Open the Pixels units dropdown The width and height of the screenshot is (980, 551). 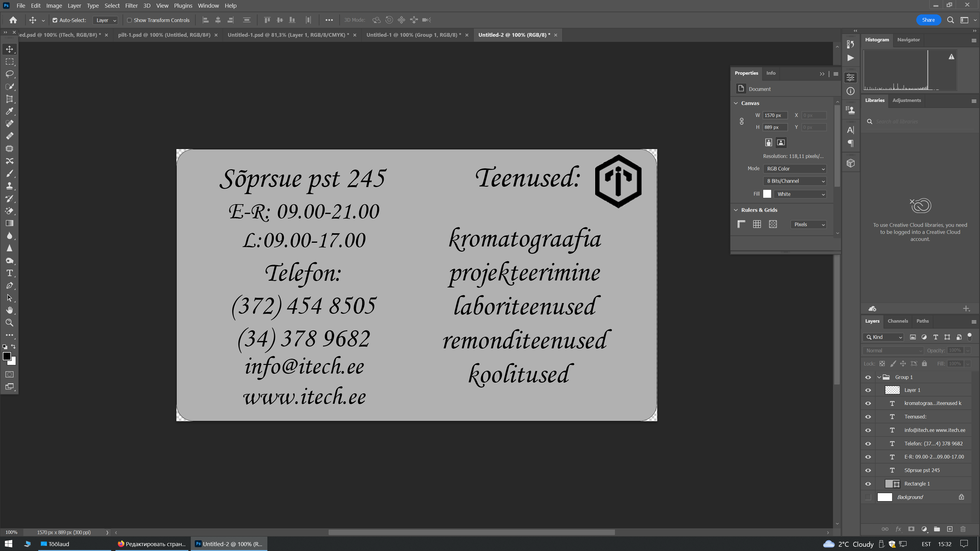tap(809, 224)
